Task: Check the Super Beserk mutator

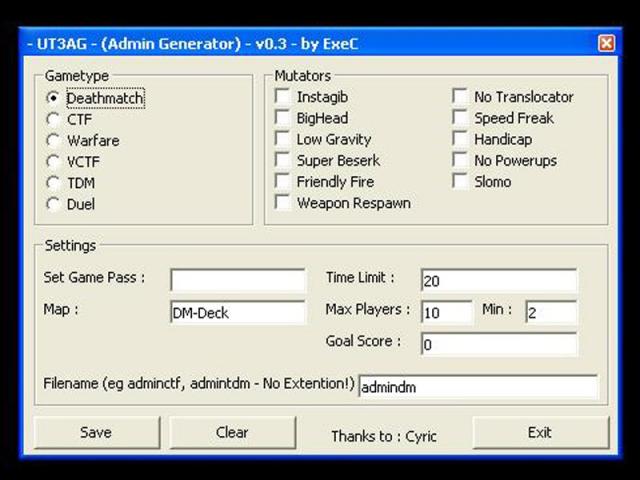Action: (282, 160)
